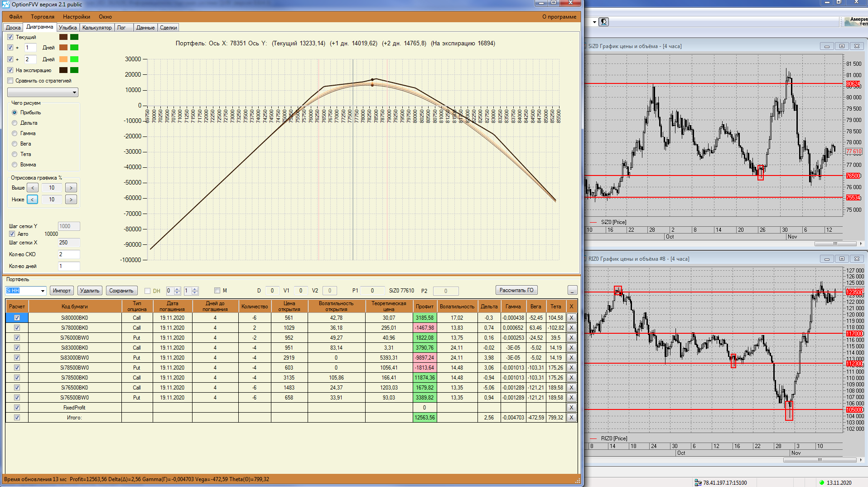Uncheck the Расчет box for Si80000BK0
The width and height of the screenshot is (868, 487).
pos(17,318)
